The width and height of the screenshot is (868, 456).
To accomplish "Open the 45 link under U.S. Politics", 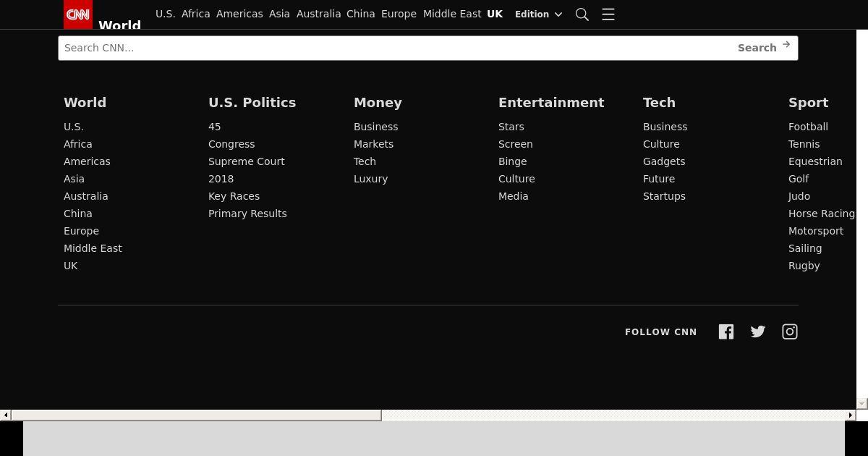I will tap(214, 127).
